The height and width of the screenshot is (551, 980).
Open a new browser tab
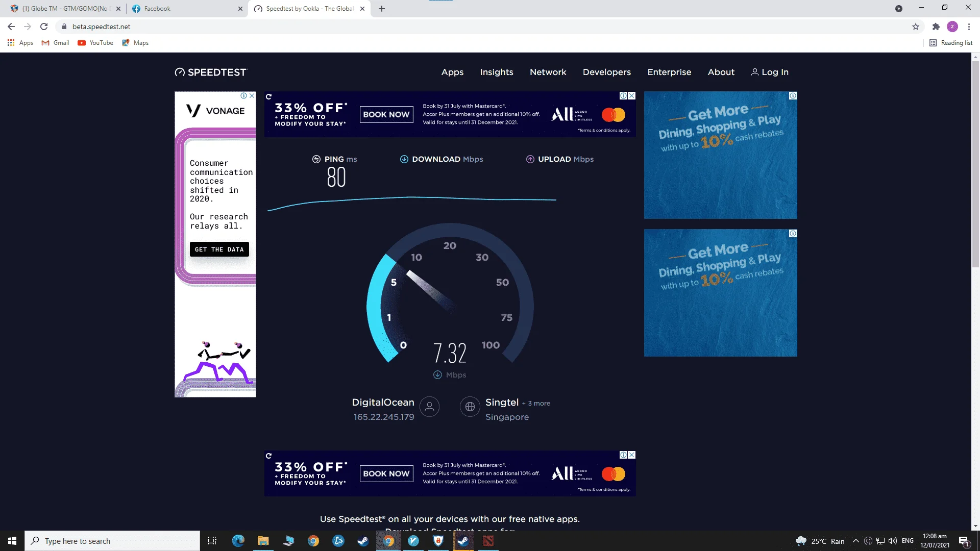click(382, 9)
